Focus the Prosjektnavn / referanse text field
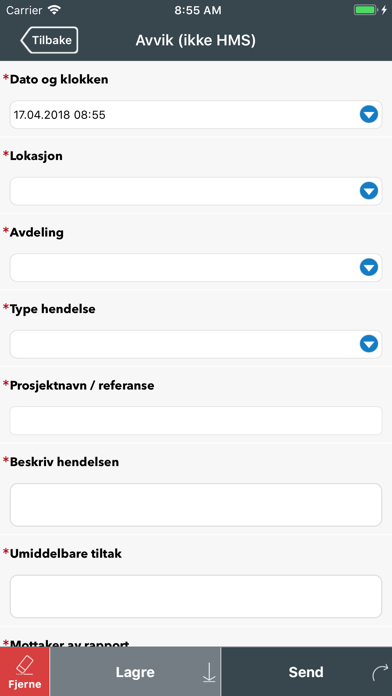This screenshot has height=696, width=392. (196, 420)
